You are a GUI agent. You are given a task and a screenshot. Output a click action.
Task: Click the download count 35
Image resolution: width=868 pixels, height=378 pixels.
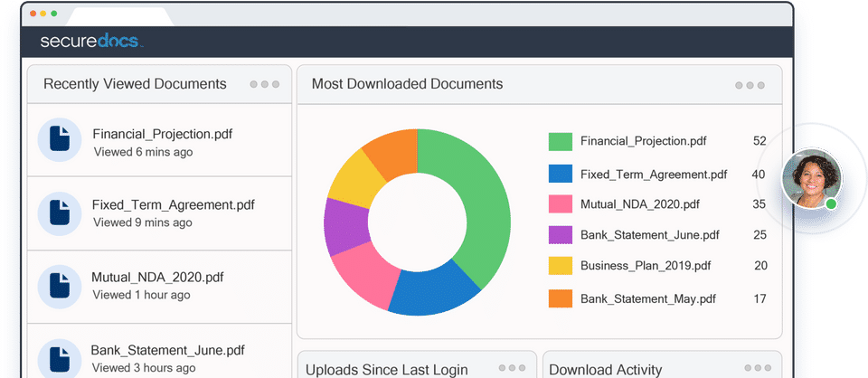click(759, 204)
